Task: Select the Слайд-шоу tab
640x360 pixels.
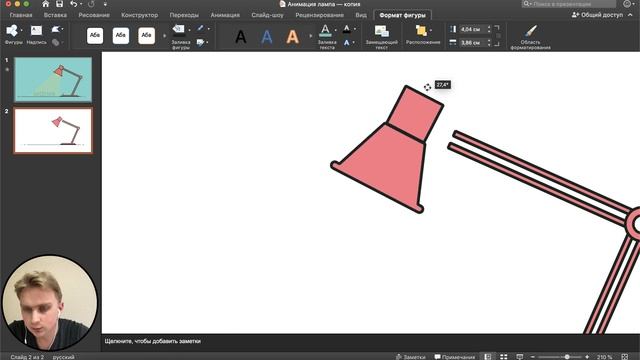Action: coord(267,15)
